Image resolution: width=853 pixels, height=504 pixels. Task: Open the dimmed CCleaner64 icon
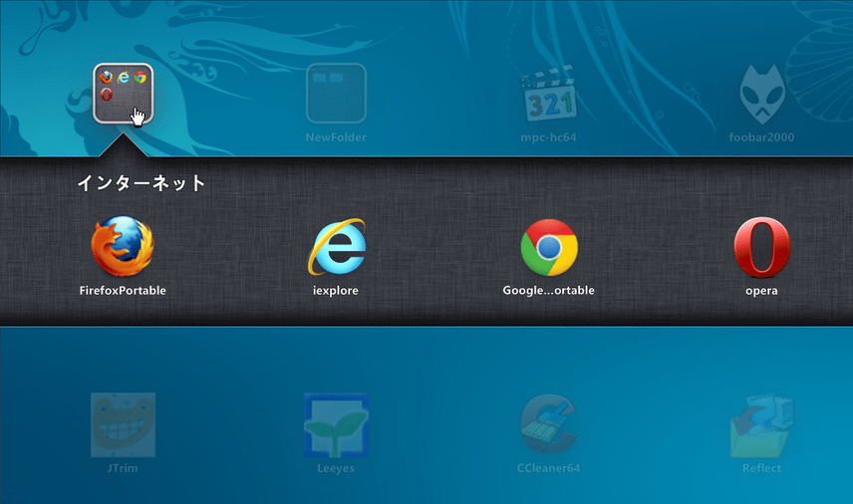click(548, 424)
